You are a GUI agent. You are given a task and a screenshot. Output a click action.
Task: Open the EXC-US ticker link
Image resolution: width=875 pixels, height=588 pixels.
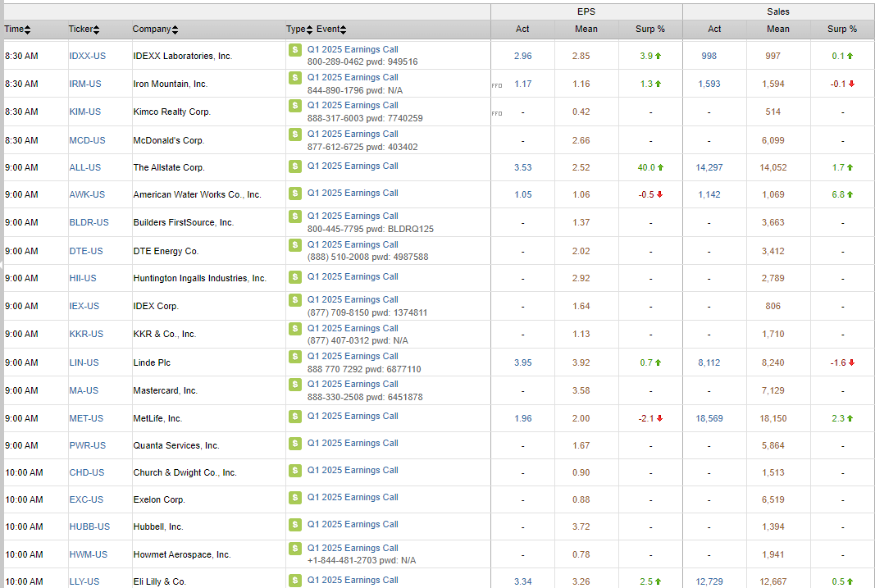86,499
